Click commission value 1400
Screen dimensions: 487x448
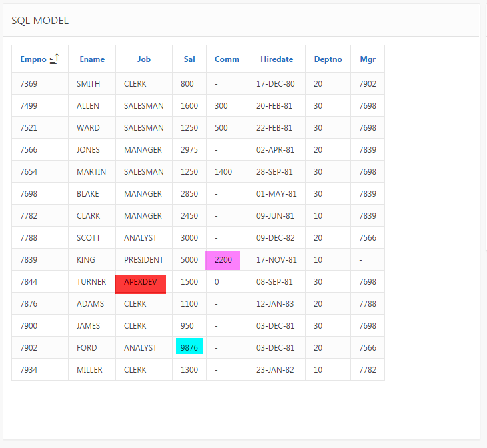(x=223, y=172)
